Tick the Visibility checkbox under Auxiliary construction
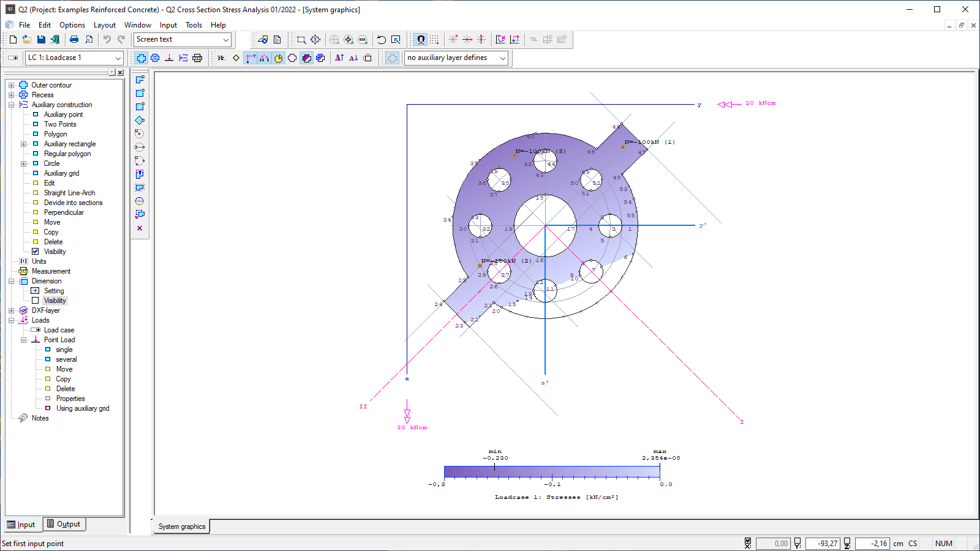 coord(36,252)
